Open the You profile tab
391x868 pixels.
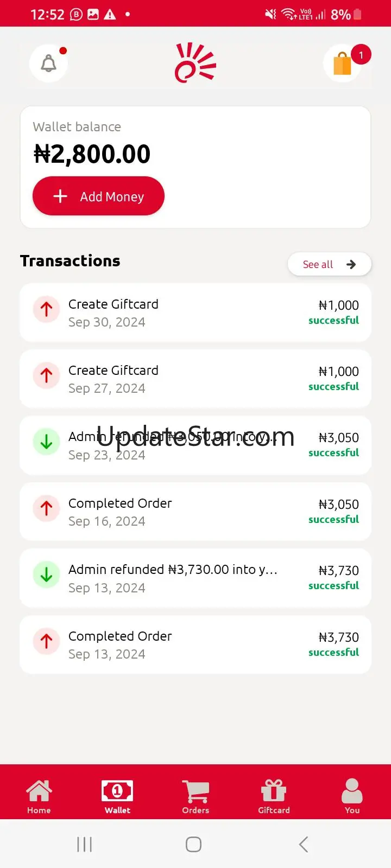point(352,796)
